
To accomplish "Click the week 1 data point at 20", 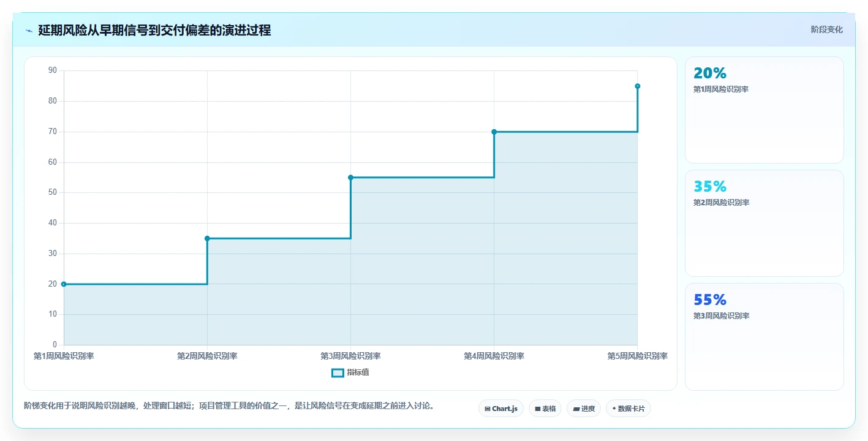I will [64, 284].
